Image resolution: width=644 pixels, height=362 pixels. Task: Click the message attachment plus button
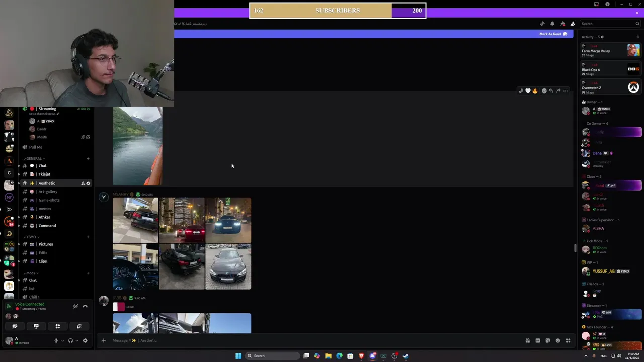(x=104, y=340)
